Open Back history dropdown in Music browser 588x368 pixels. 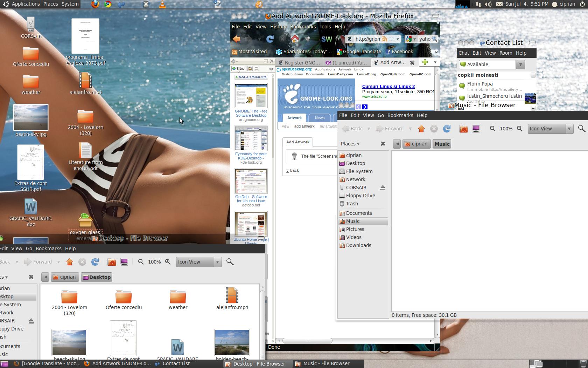[x=369, y=129]
